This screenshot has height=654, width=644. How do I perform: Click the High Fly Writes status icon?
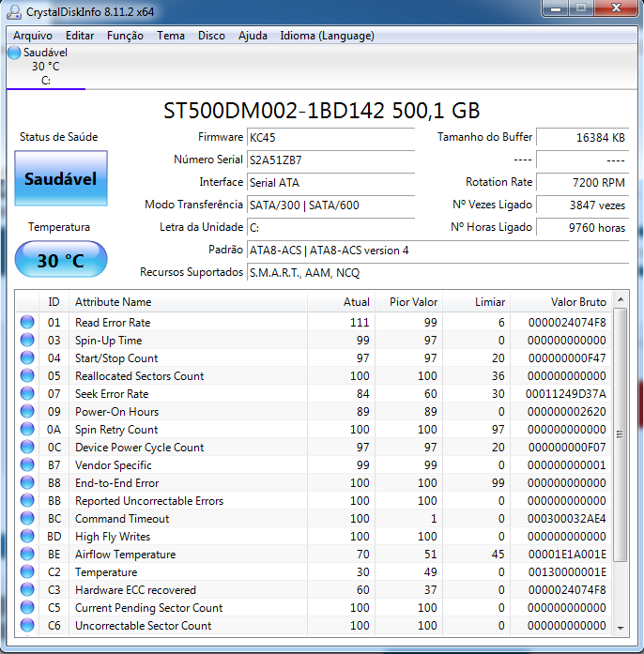(27, 536)
